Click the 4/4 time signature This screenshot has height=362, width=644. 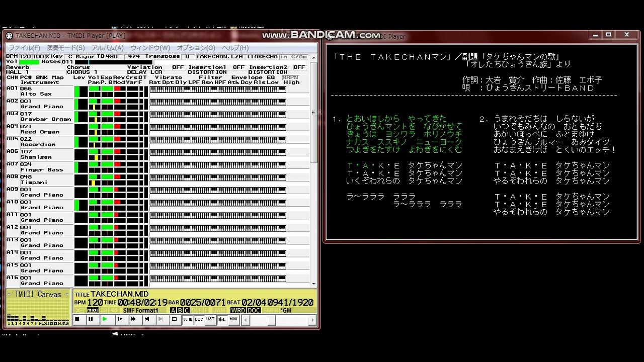(134, 57)
